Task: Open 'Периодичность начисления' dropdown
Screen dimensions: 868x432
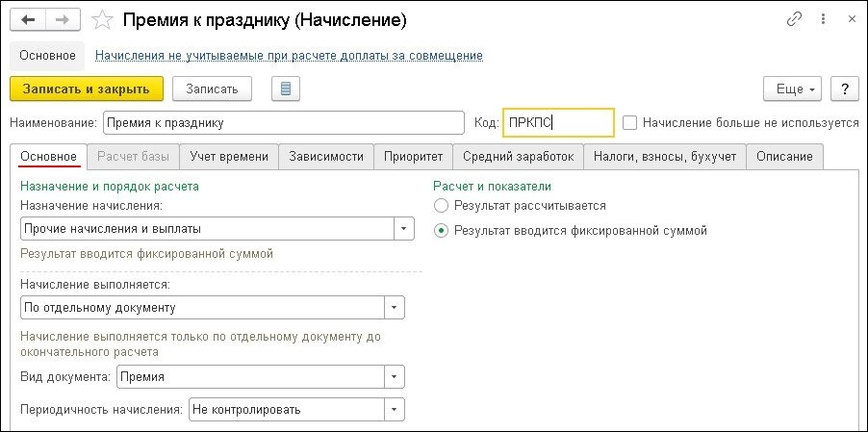Action: [x=394, y=409]
